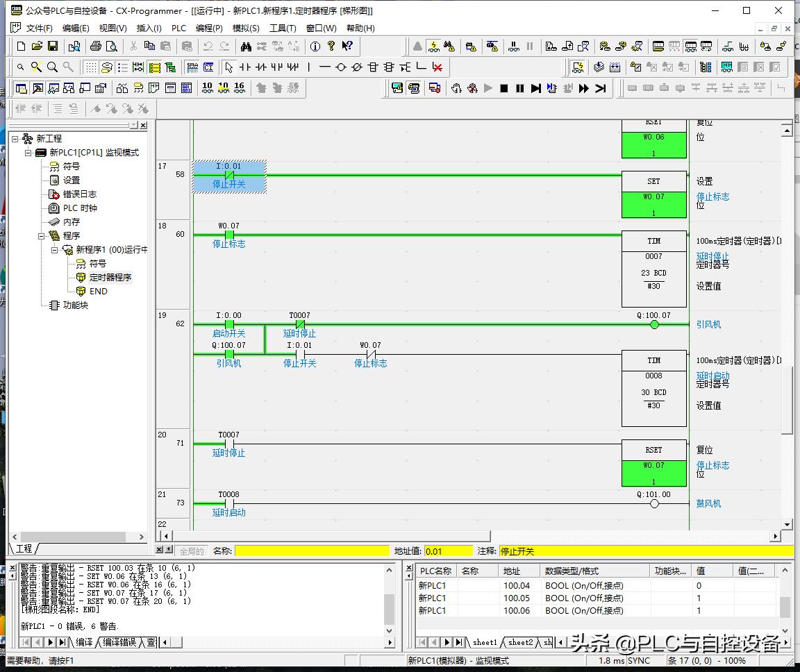The height and width of the screenshot is (672, 800).
Task: Open project via the folder icon
Action: click(37, 47)
